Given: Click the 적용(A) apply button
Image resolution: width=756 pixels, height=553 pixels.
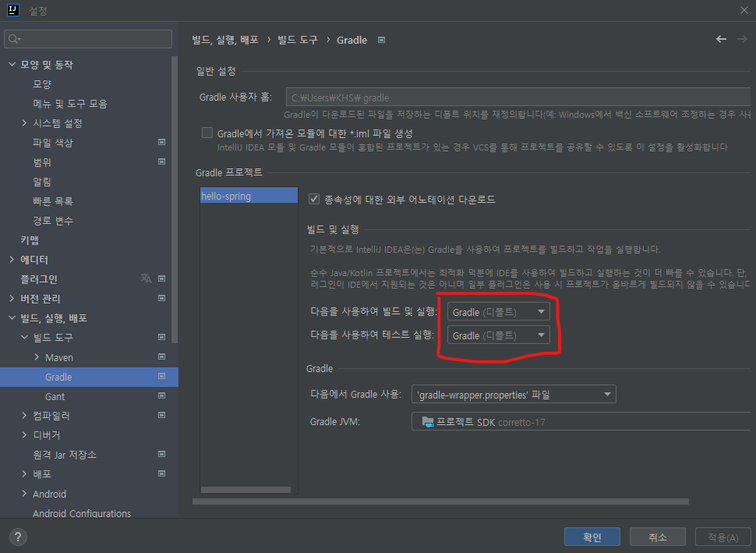Looking at the screenshot, I should click(722, 537).
